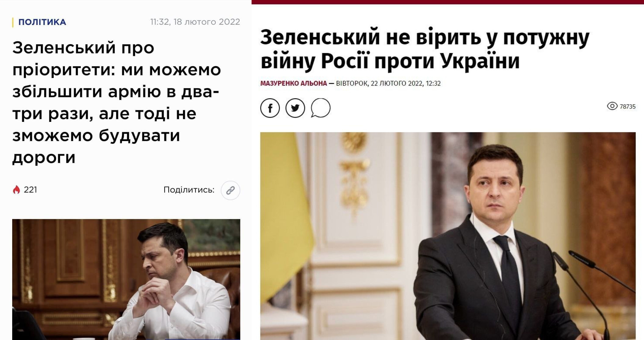
Task: Share article via Twitter bird icon
Action: pos(295,108)
